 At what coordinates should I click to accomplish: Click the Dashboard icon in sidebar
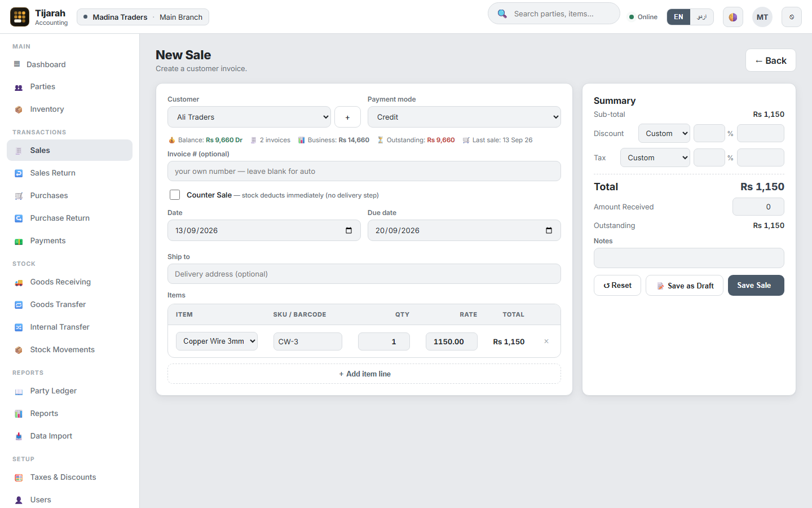[17, 64]
